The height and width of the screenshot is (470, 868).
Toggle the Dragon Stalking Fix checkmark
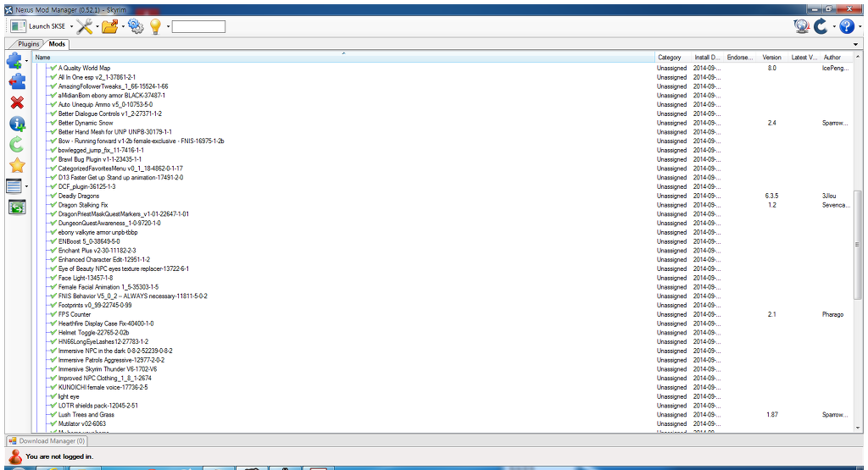pyautogui.click(x=53, y=205)
